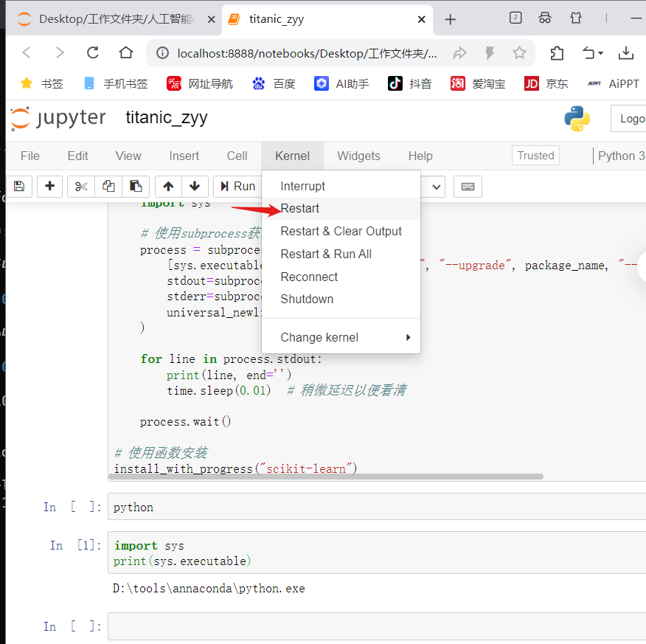Click the save and checkpoint icon
The image size is (646, 644).
[19, 187]
